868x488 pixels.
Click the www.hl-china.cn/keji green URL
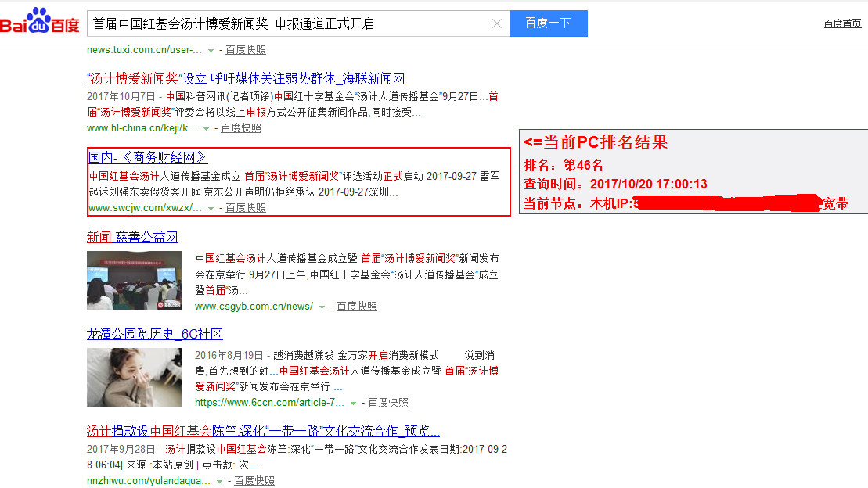[142, 127]
